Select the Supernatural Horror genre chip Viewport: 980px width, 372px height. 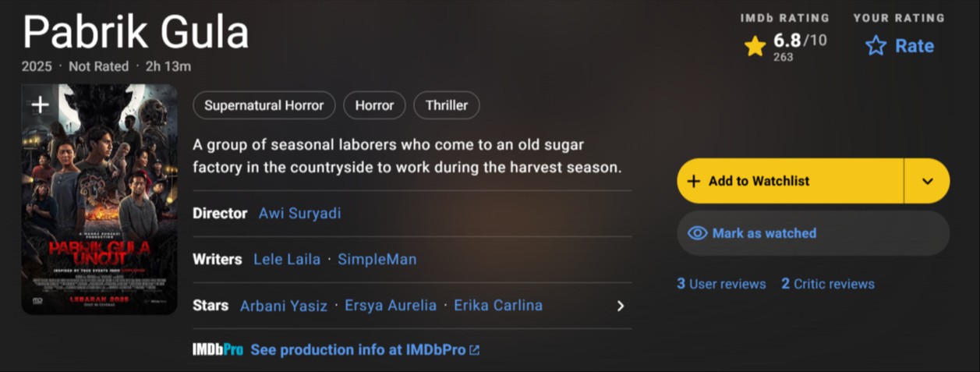[x=264, y=105]
